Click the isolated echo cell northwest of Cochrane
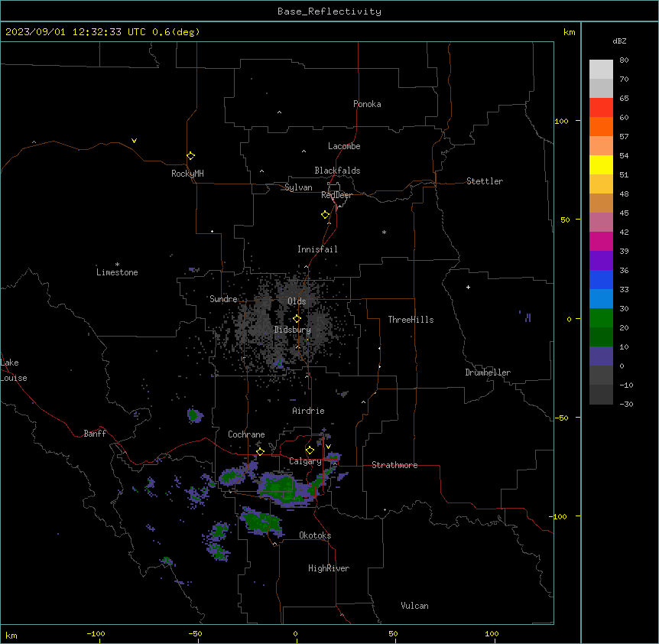The width and height of the screenshot is (659, 644). click(x=195, y=415)
